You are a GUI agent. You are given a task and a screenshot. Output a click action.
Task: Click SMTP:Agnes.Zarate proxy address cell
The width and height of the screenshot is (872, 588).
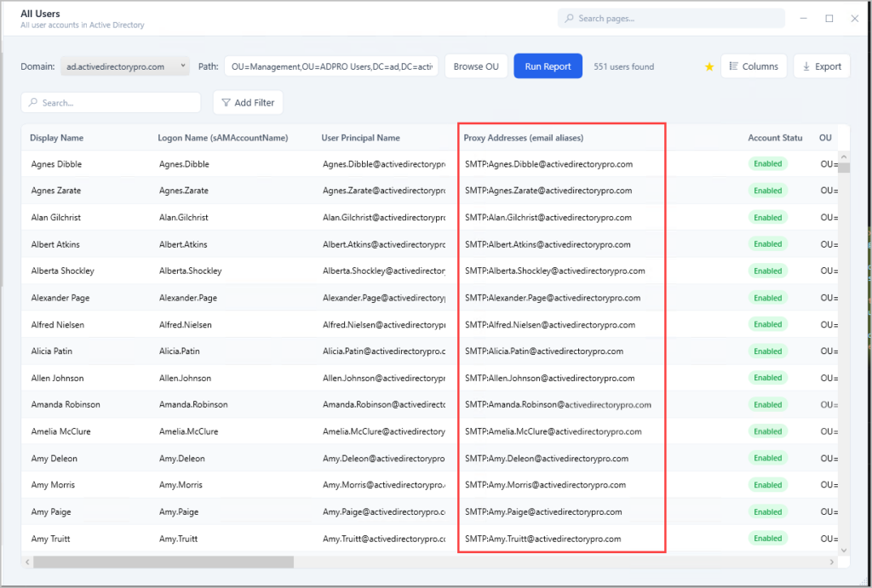click(548, 190)
